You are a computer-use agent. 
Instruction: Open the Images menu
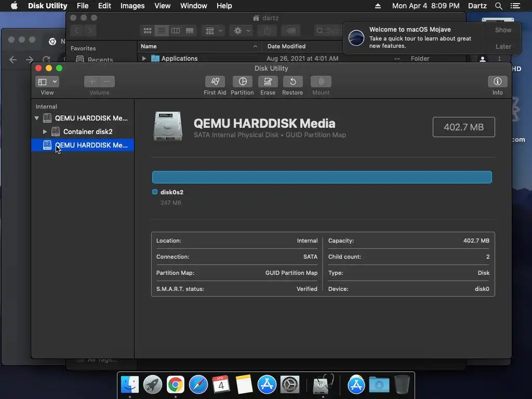132,6
